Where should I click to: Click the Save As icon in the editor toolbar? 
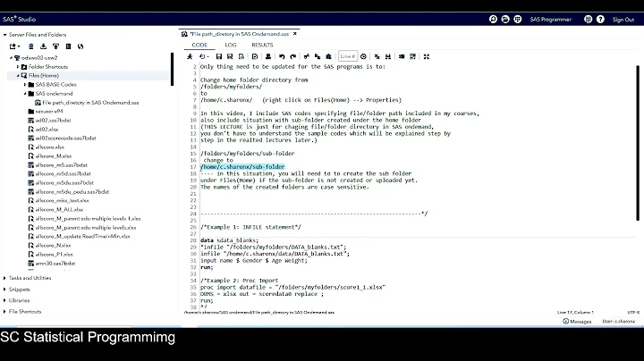[230, 56]
